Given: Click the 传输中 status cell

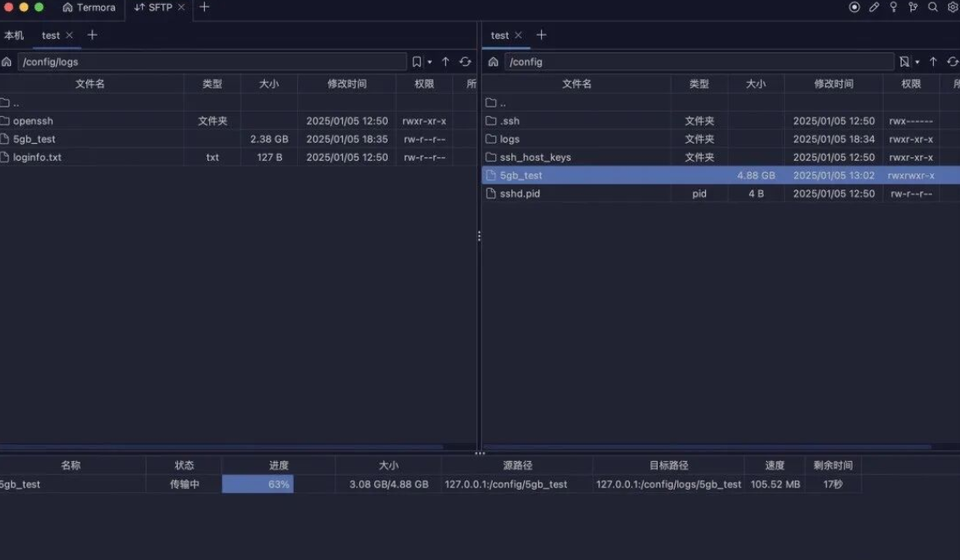Looking at the screenshot, I should tap(185, 484).
